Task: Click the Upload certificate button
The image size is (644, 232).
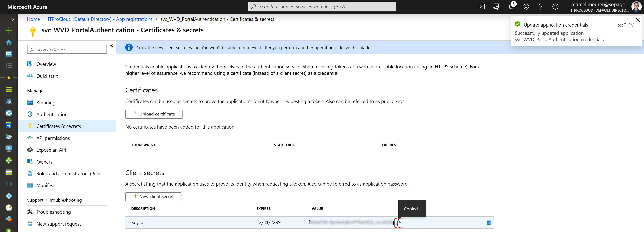Action: [x=154, y=114]
